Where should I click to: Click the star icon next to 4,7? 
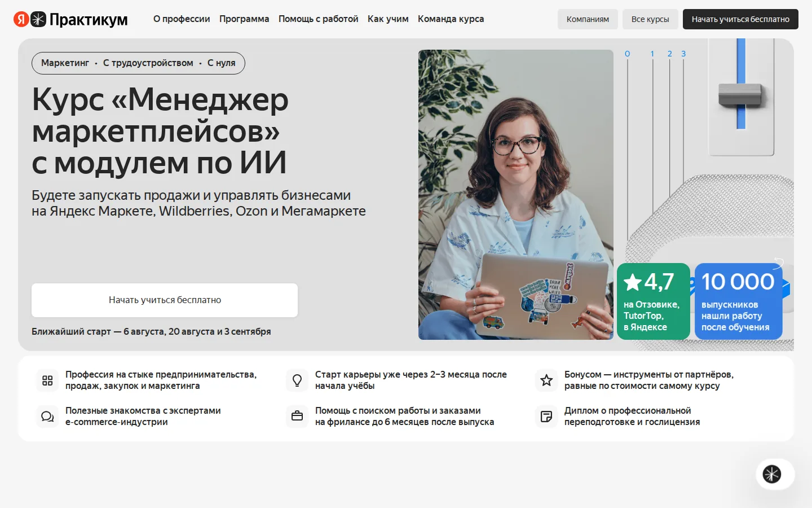tap(633, 282)
